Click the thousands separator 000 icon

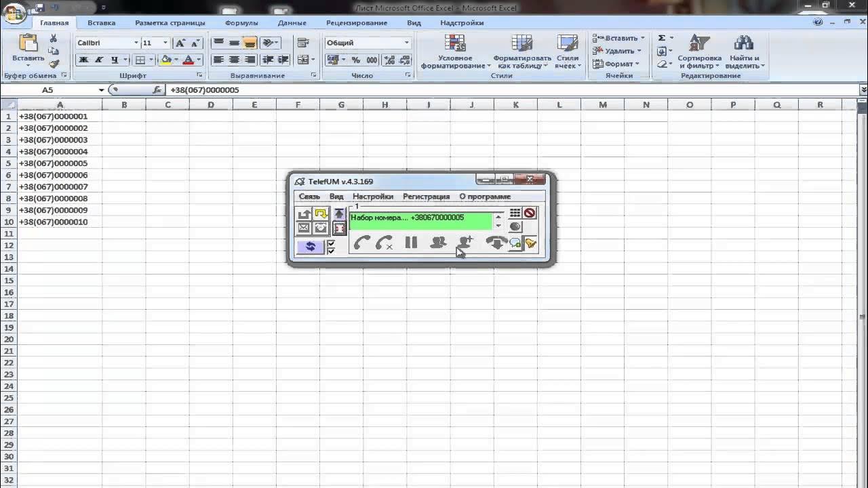tap(371, 60)
